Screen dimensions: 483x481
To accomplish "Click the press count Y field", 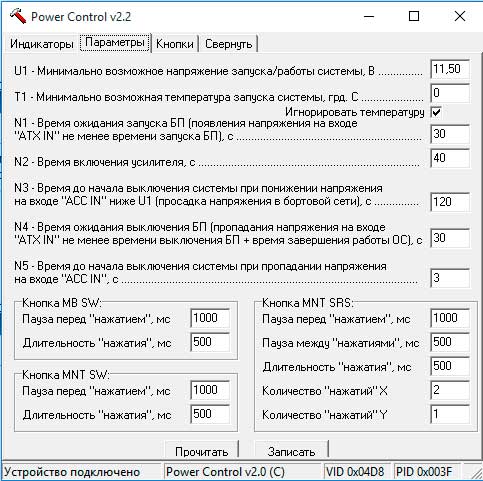I will click(450, 414).
